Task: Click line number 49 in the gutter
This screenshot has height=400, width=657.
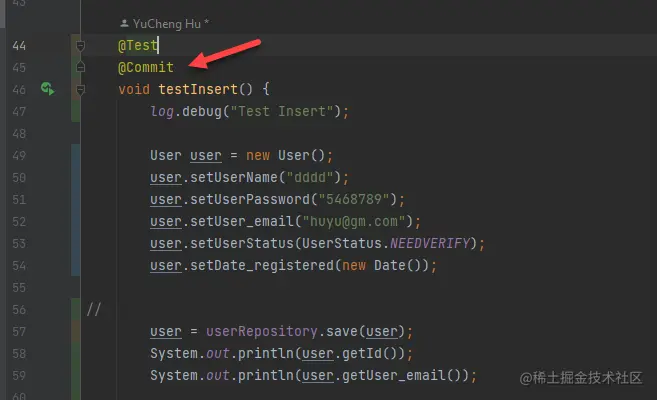Action: pos(19,156)
